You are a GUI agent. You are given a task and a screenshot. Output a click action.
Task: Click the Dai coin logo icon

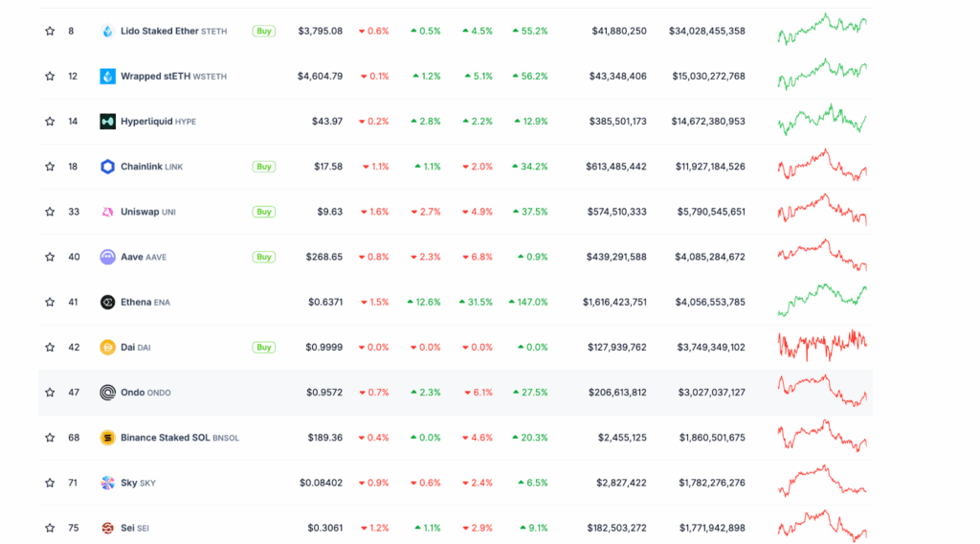tap(107, 347)
